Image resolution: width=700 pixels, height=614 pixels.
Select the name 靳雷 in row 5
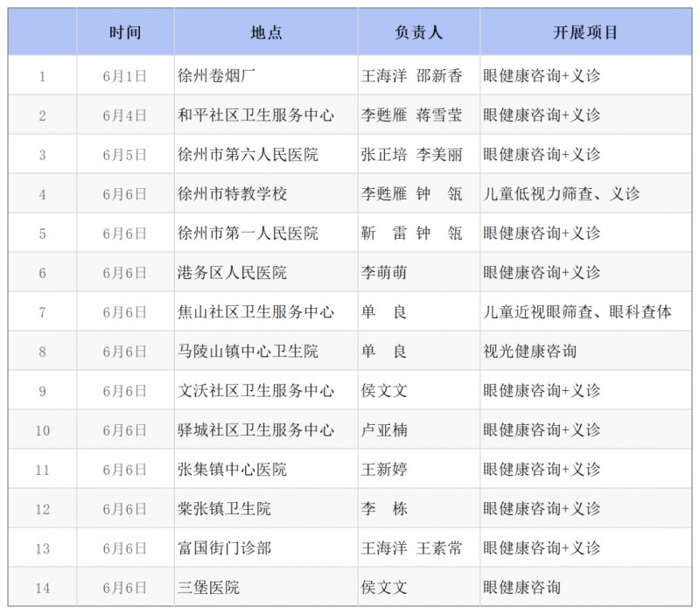click(384, 233)
